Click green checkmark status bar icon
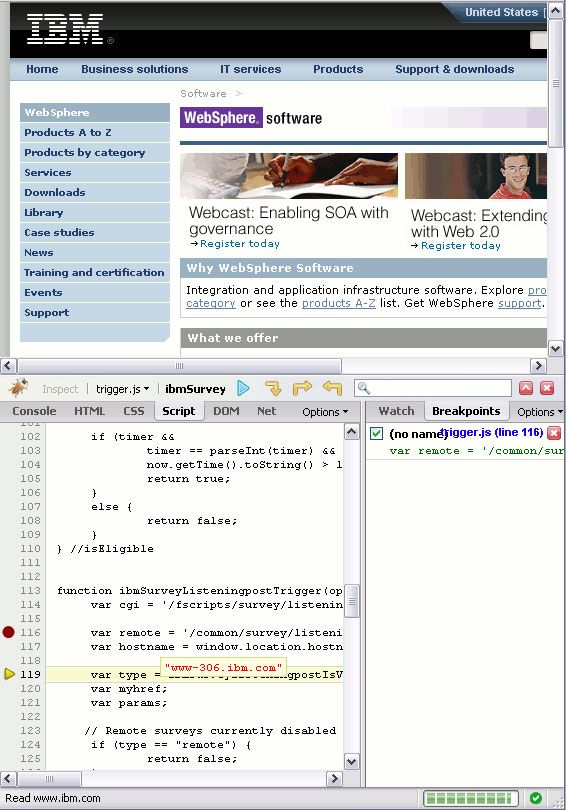Image resolution: width=566 pixels, height=810 pixels. click(x=536, y=798)
